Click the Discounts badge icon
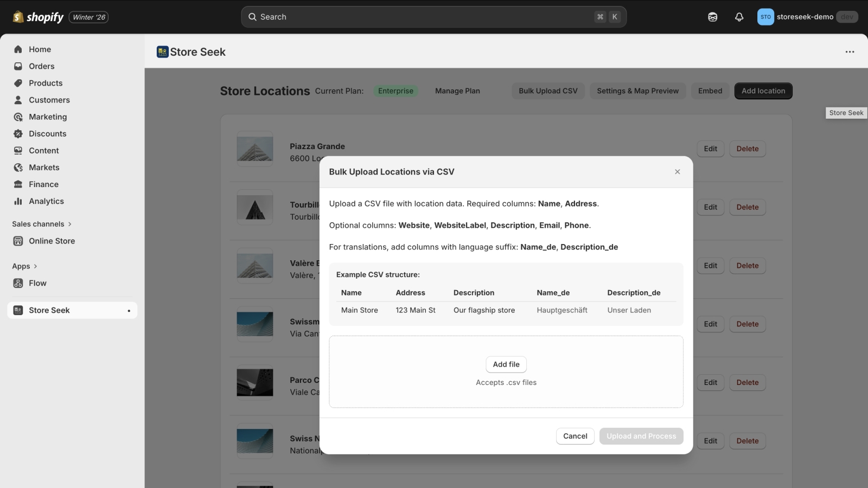This screenshot has height=488, width=868. tap(18, 133)
